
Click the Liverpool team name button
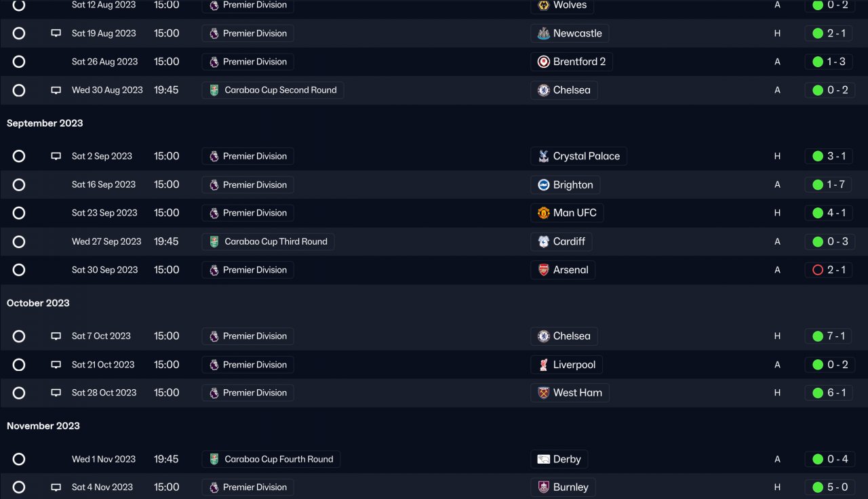click(x=566, y=365)
